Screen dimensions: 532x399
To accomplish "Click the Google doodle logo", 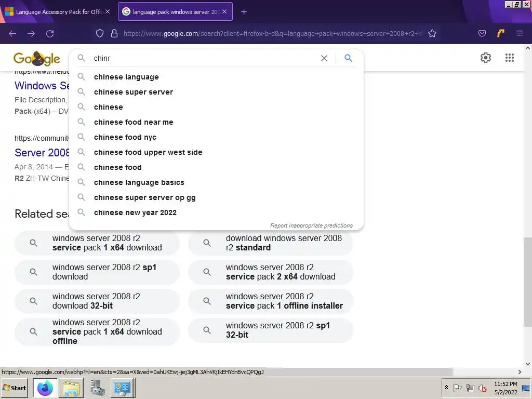I will point(37,59).
